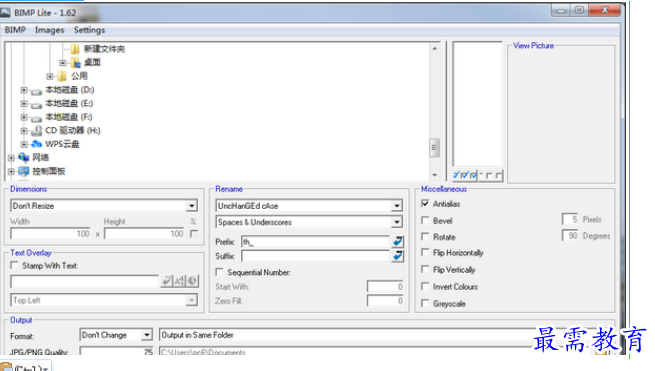Click the folder tree scrollbar down arrow

coord(434,175)
